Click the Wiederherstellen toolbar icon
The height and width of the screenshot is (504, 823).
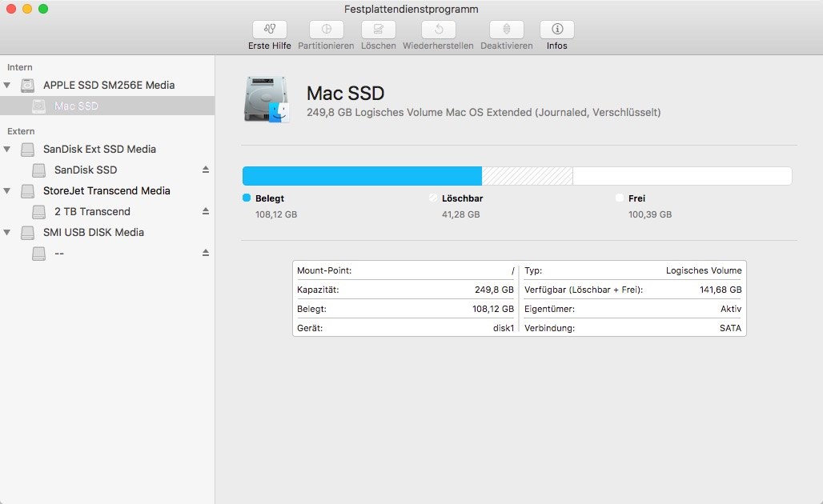point(438,30)
